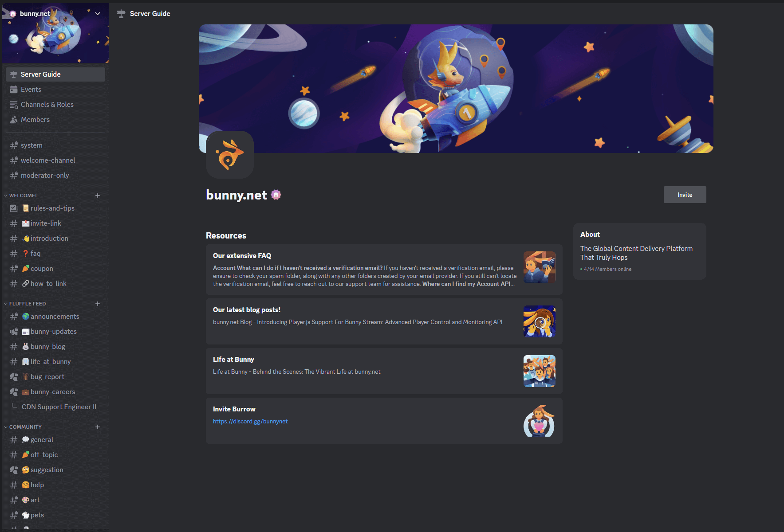Add a channel to COMMUNITY category
Image resolution: width=784 pixels, height=532 pixels.
[x=98, y=427]
